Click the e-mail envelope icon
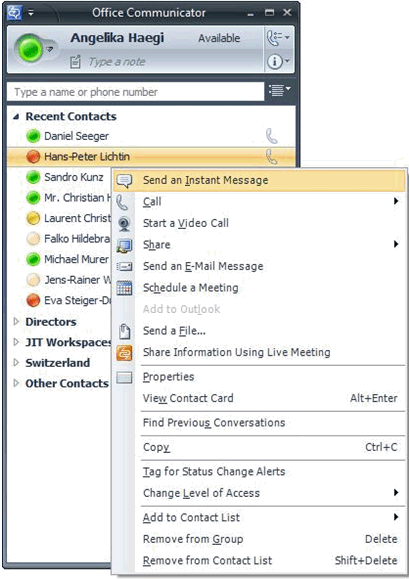409x579 pixels. tap(124, 266)
